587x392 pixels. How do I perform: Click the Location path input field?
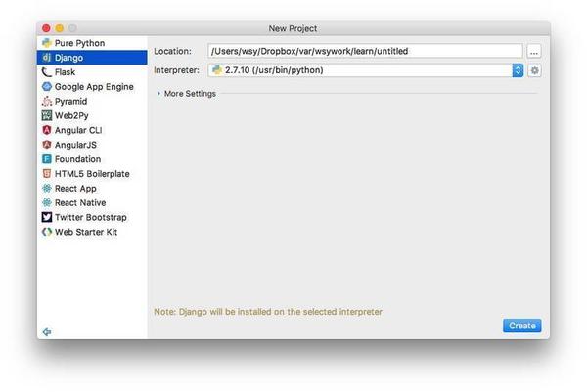(x=365, y=51)
